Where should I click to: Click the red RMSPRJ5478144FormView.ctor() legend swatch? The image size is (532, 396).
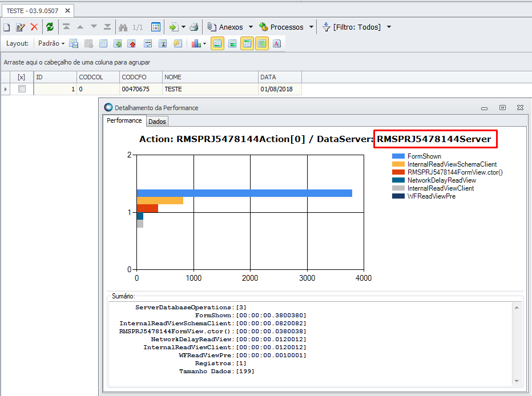[398, 172]
